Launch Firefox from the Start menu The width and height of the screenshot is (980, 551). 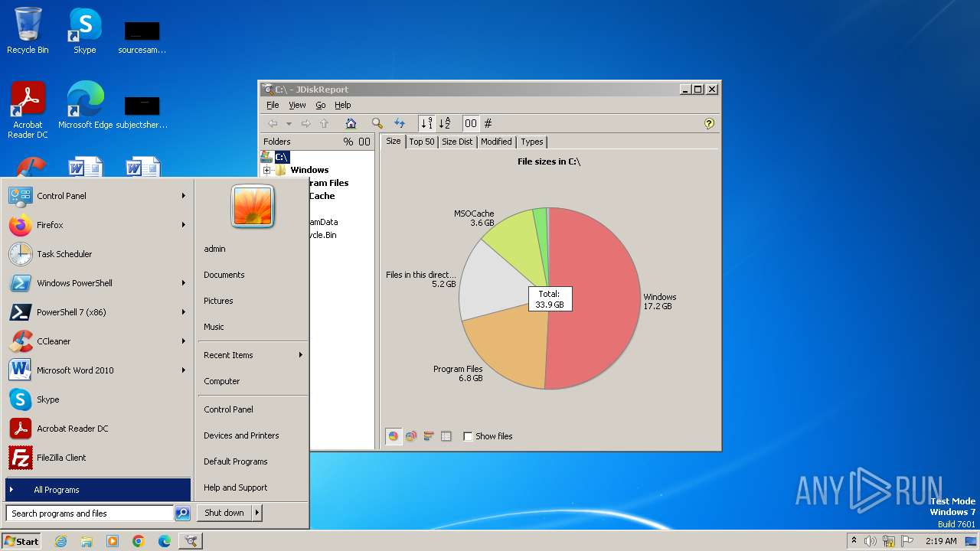pos(98,225)
